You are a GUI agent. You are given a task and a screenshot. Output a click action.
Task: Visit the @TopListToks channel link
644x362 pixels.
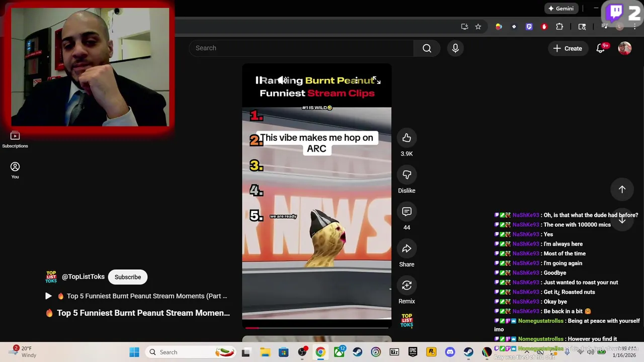click(x=83, y=277)
